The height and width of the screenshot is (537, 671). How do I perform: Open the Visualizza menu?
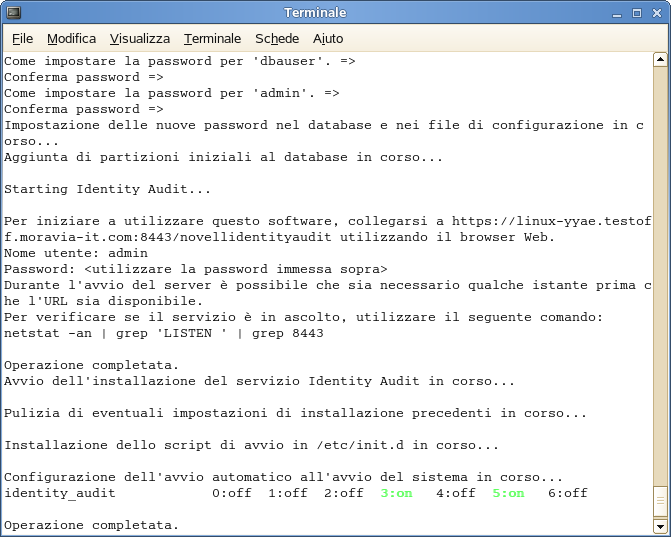coord(140,39)
